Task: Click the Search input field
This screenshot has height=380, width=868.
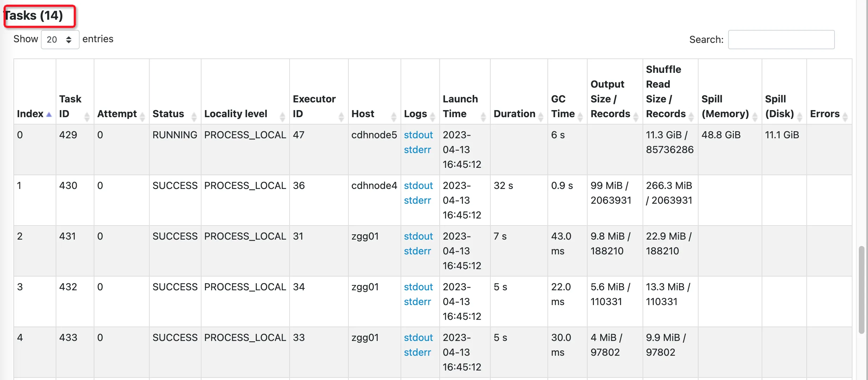Action: pyautogui.click(x=781, y=39)
